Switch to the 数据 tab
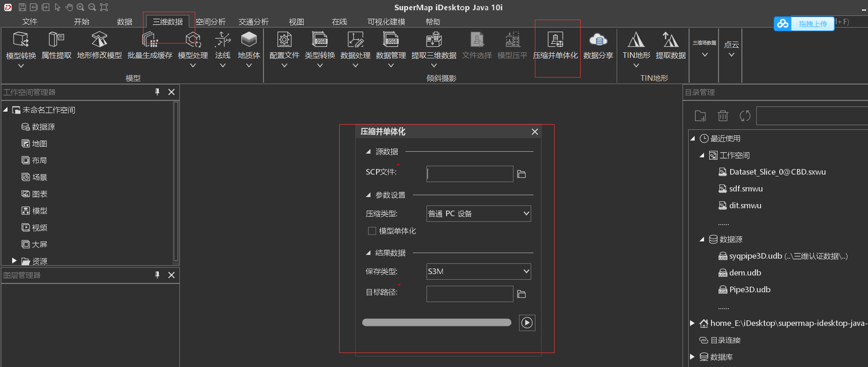This screenshot has height=367, width=868. [124, 21]
